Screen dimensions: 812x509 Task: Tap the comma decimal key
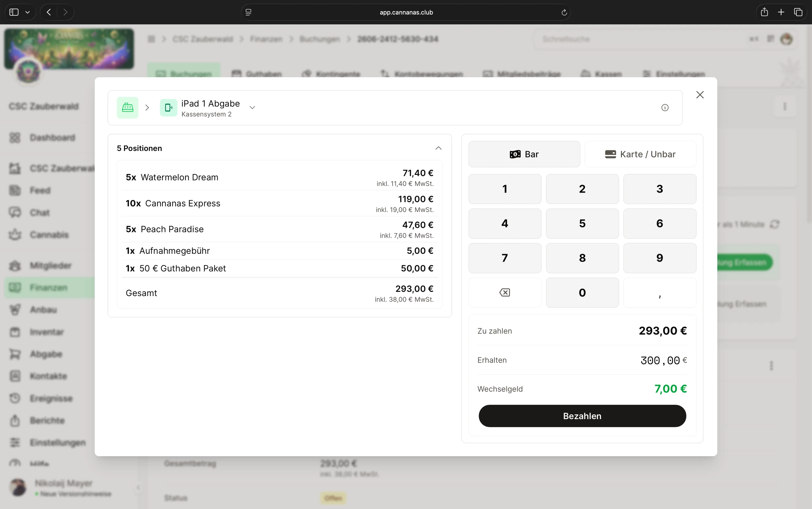point(659,292)
